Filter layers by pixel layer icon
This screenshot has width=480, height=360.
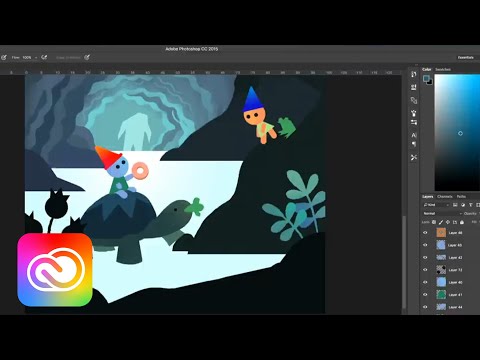455,205
